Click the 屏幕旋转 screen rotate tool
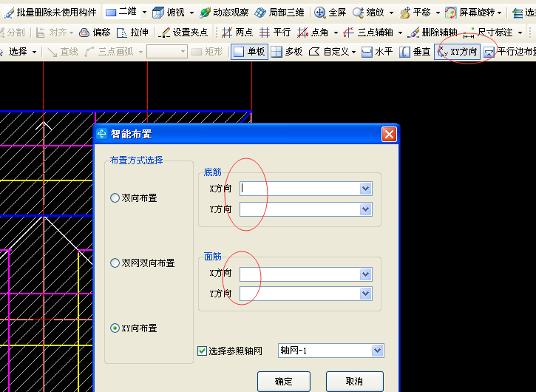This screenshot has height=392, width=536. click(470, 13)
